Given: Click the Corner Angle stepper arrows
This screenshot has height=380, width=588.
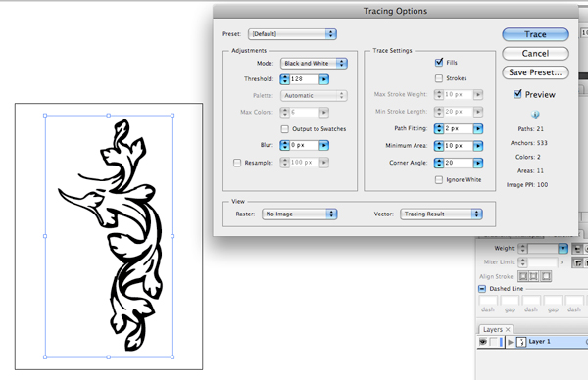Looking at the screenshot, I should 439,163.
